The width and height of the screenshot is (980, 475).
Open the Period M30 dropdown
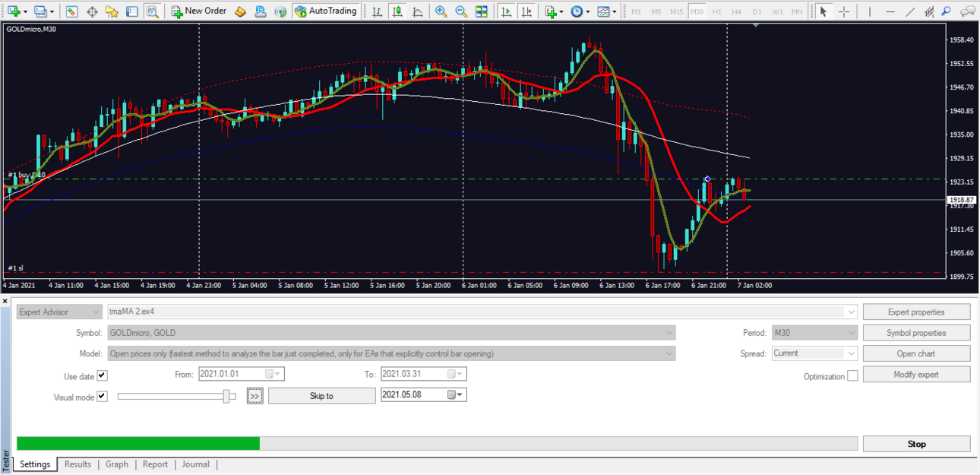click(814, 333)
